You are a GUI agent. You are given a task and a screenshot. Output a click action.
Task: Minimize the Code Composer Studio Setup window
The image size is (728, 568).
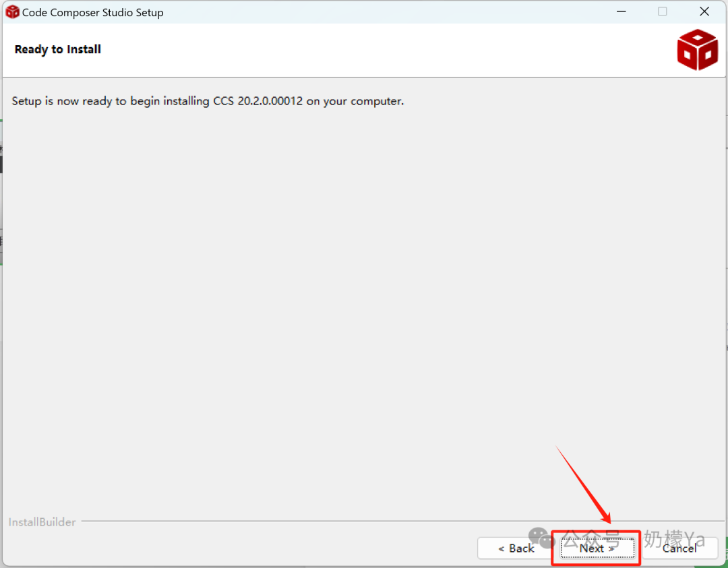click(621, 11)
